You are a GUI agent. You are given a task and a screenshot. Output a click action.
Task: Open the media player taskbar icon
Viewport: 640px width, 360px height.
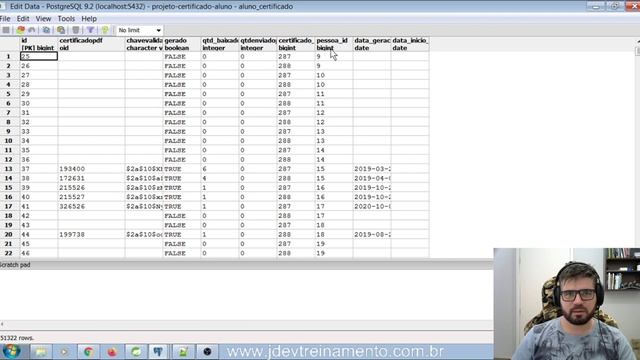coord(64,352)
